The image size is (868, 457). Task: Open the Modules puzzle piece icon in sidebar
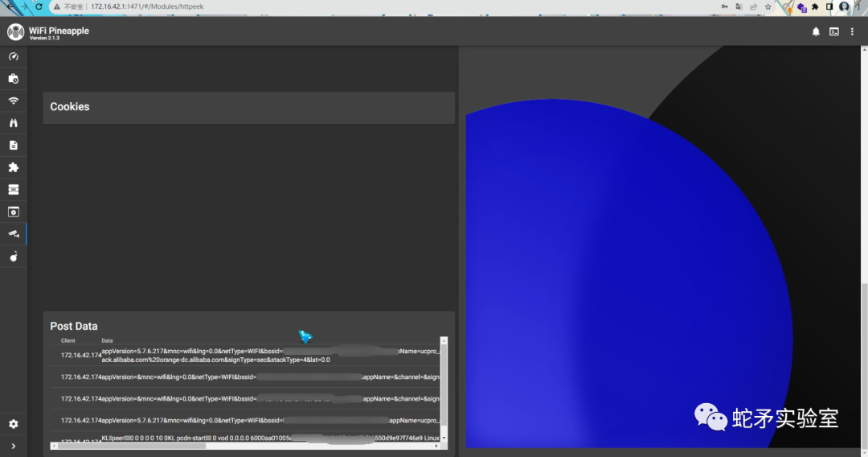pos(14,167)
